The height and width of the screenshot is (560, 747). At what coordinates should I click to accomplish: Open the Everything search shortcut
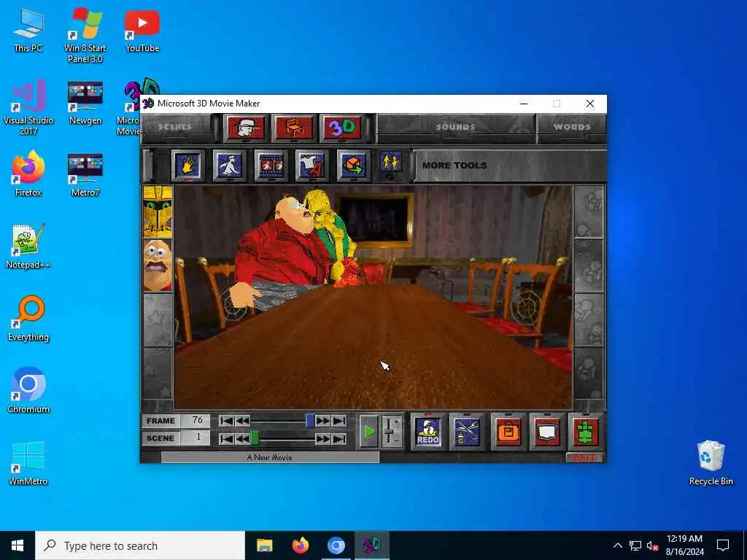pyautogui.click(x=28, y=319)
